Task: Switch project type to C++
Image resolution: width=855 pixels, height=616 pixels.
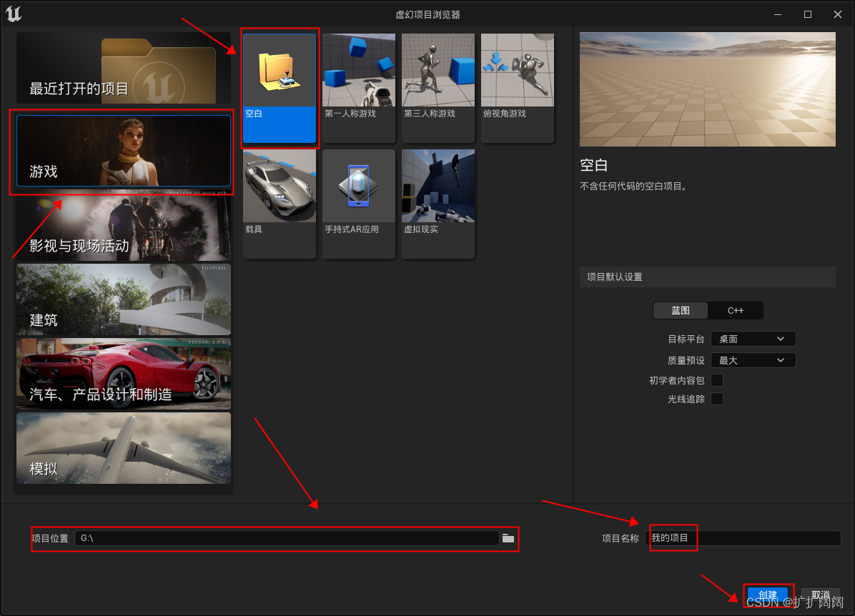Action: 735,310
